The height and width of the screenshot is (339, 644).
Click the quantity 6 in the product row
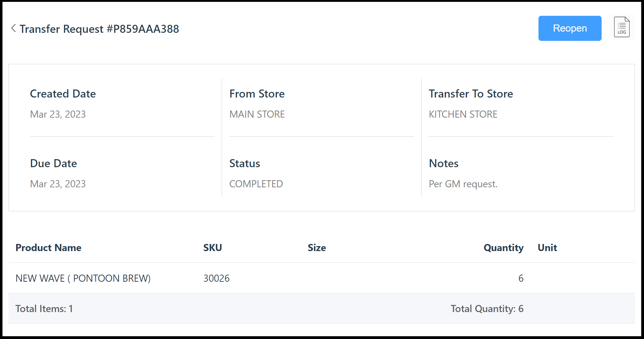pos(521,278)
